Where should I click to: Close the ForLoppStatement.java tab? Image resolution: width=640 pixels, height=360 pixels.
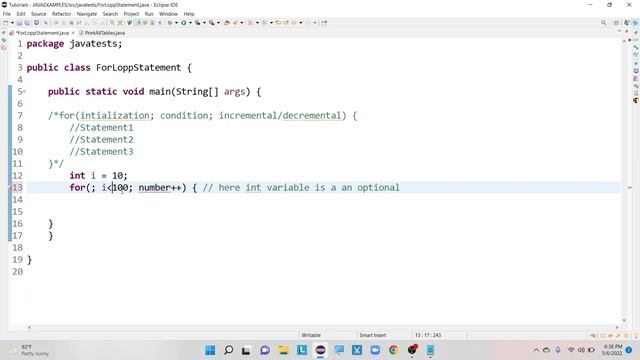(73, 33)
